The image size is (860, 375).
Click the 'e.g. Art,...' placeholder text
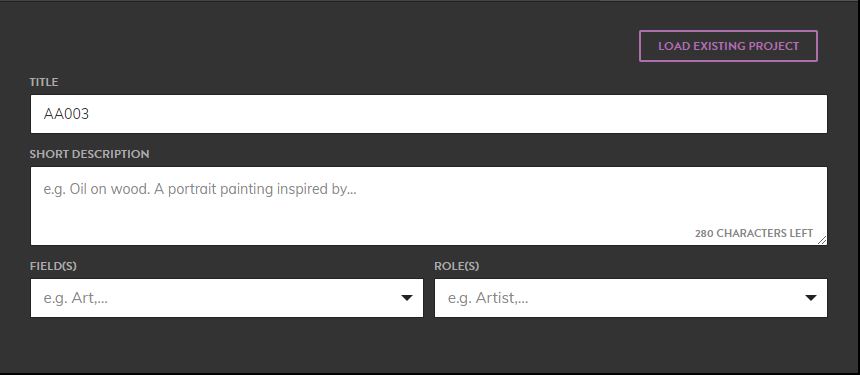click(76, 298)
